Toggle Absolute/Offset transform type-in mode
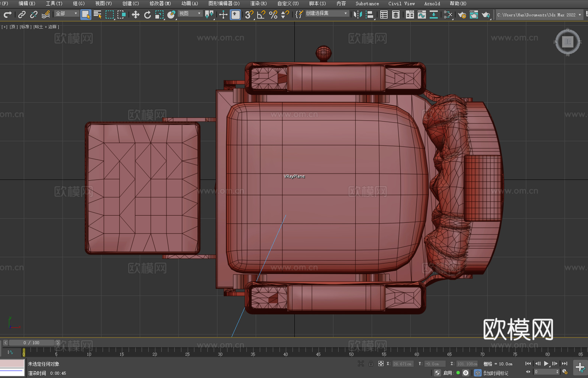588x378 pixels. 381,364
